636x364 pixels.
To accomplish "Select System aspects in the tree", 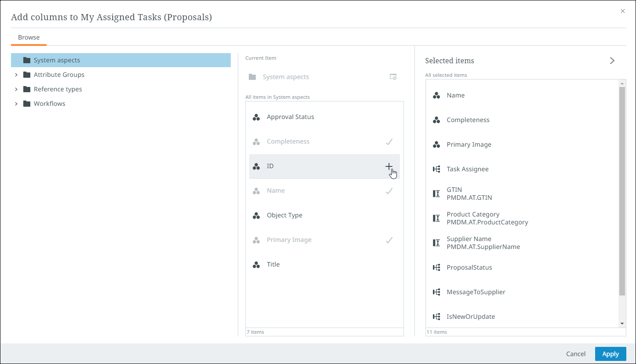I will point(57,60).
